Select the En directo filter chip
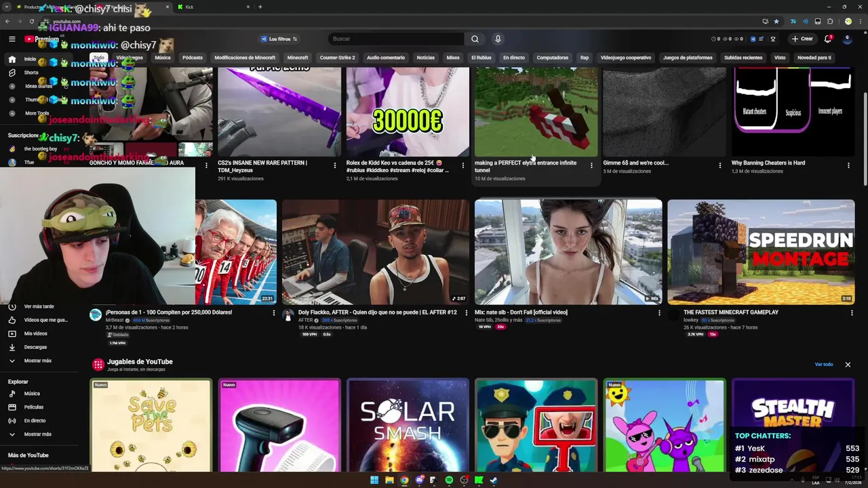Viewport: 868px width, 488px height. coord(514,58)
